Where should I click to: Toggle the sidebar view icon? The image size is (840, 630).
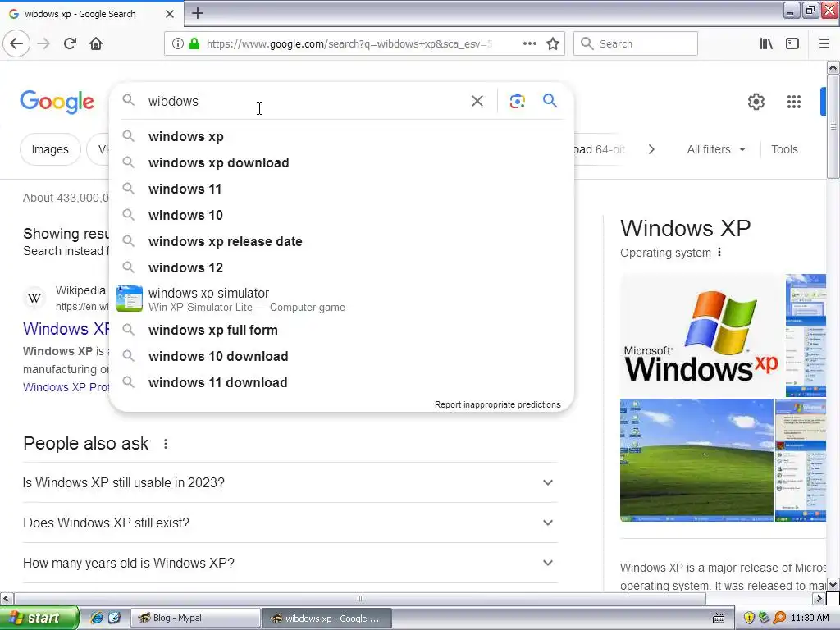pyautogui.click(x=792, y=43)
